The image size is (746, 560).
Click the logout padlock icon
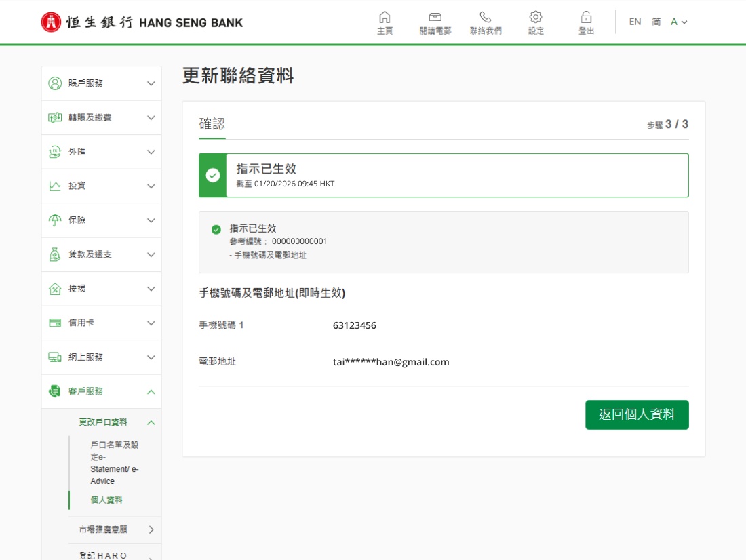(x=586, y=17)
